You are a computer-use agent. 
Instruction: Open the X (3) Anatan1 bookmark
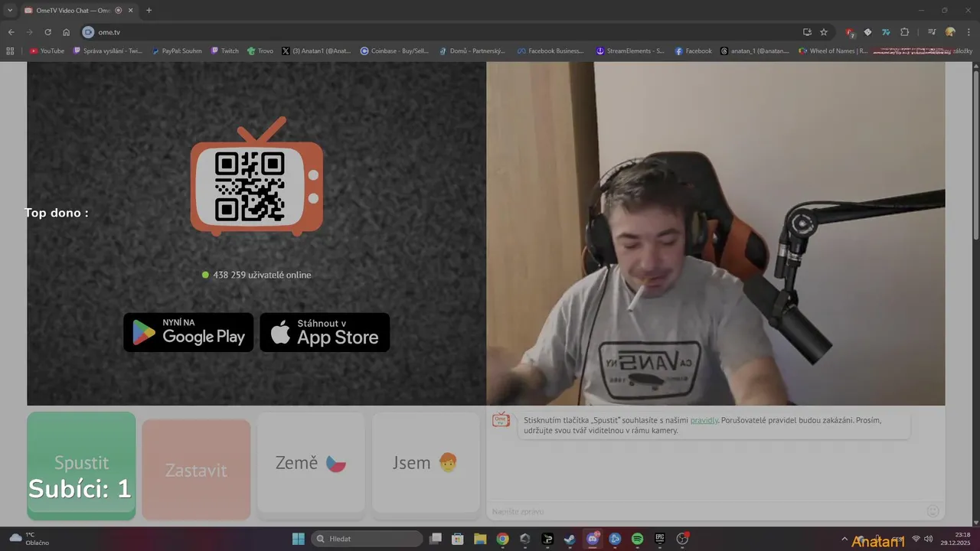click(316, 51)
